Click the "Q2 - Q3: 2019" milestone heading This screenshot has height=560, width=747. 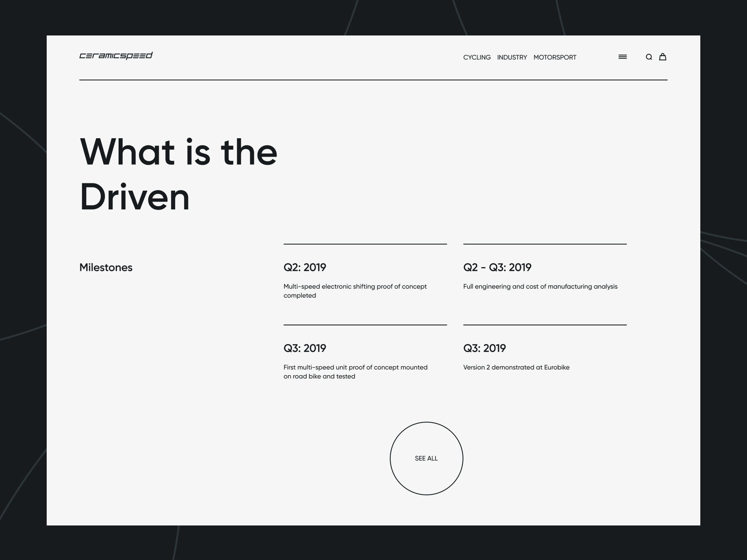tap(497, 267)
